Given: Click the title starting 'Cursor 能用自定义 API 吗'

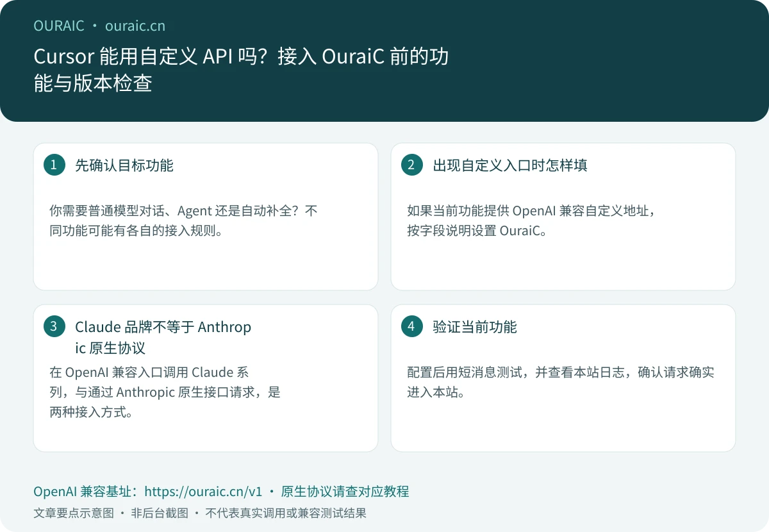Looking at the screenshot, I should pyautogui.click(x=241, y=70).
